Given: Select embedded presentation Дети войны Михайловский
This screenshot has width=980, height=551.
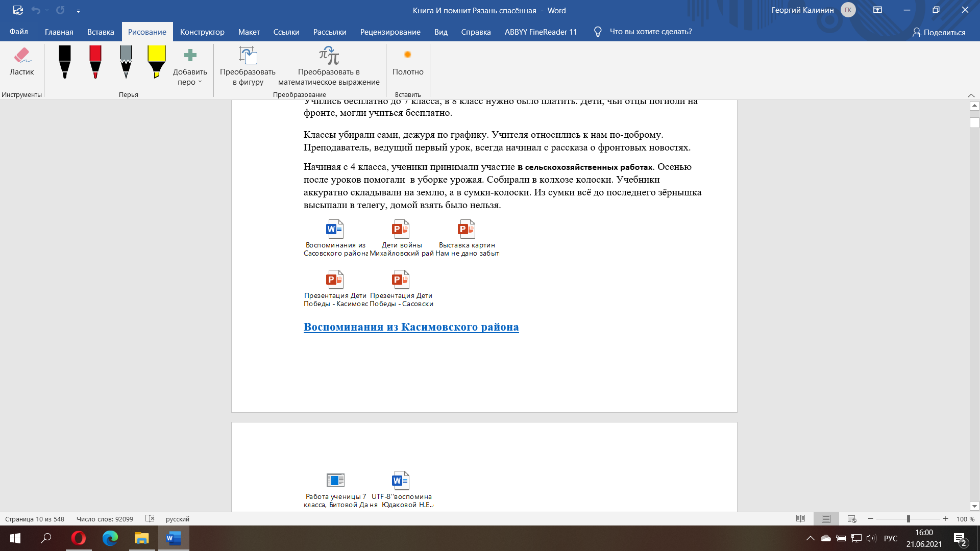Looking at the screenshot, I should coord(402,238).
